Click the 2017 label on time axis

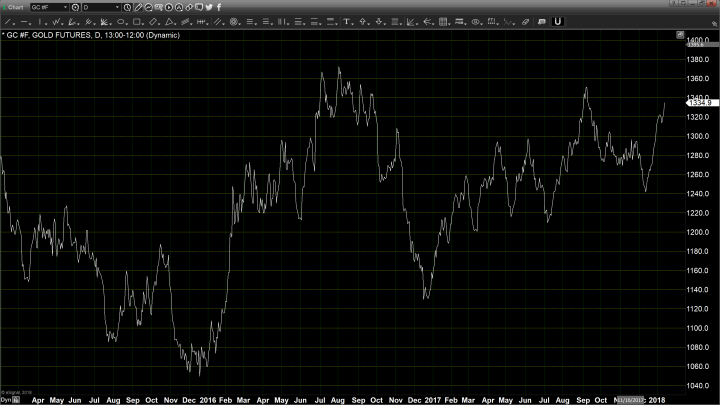[433, 400]
